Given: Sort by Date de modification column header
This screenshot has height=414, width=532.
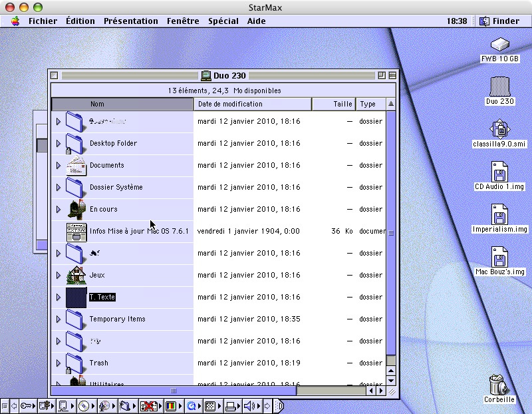Looking at the screenshot, I should (253, 104).
